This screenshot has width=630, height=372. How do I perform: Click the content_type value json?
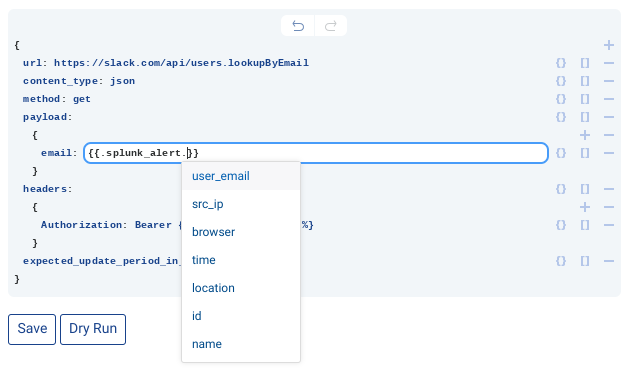point(123,81)
